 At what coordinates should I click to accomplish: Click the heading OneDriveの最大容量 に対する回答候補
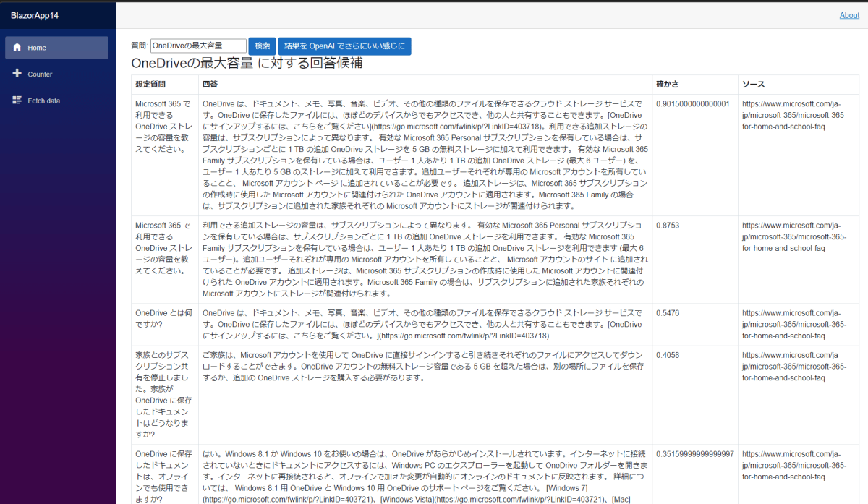[x=247, y=64]
